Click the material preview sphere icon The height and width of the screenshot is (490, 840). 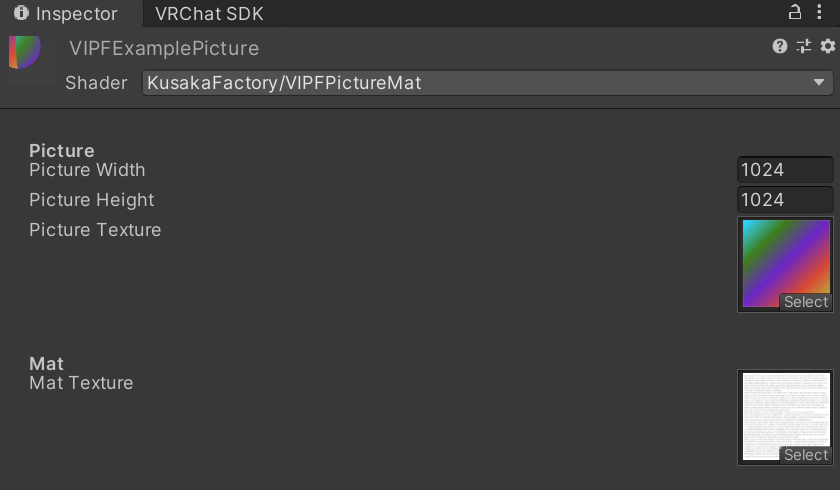coord(25,52)
